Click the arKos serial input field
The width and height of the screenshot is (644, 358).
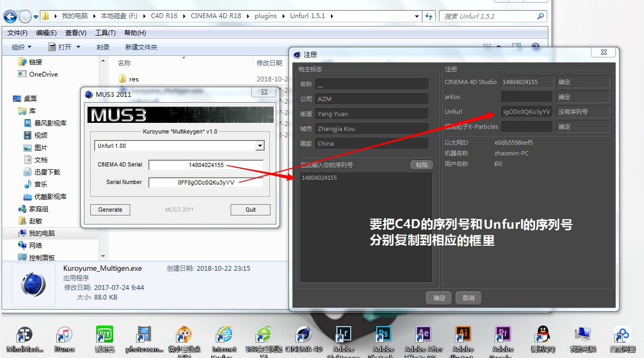(x=527, y=97)
